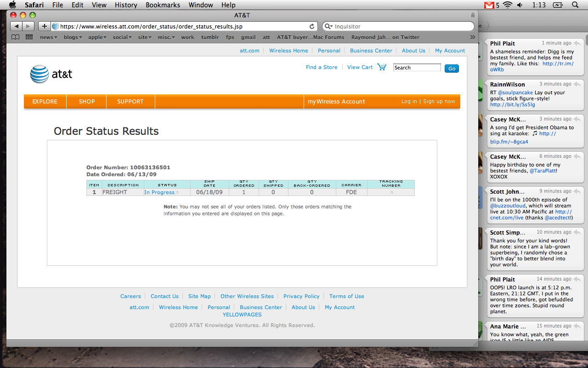Screen dimensions: 588x368
Task: Click the Sign up now link
Action: [439, 101]
